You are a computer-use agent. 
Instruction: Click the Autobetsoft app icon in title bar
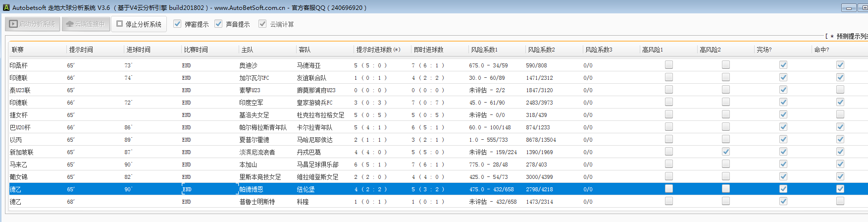[6, 7]
